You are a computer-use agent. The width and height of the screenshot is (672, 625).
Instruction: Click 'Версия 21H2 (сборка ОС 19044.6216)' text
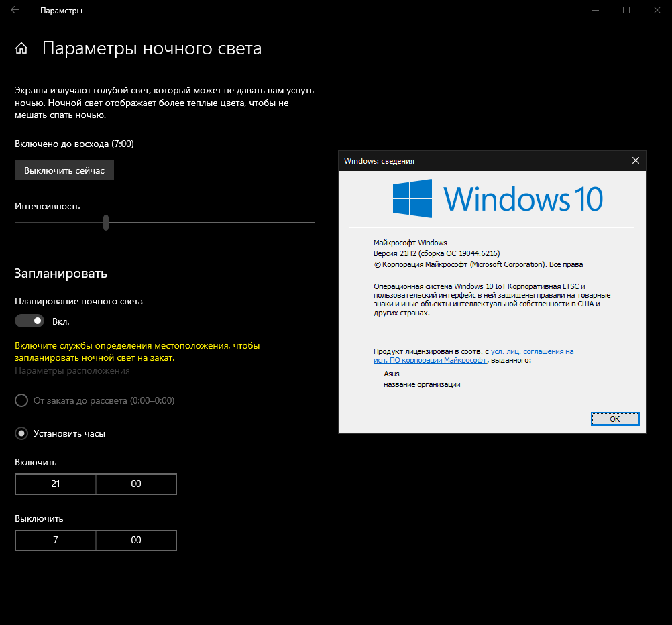(437, 253)
